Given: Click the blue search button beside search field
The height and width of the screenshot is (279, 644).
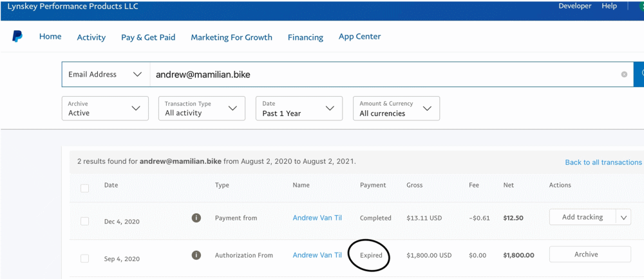Looking at the screenshot, I should click(x=639, y=74).
